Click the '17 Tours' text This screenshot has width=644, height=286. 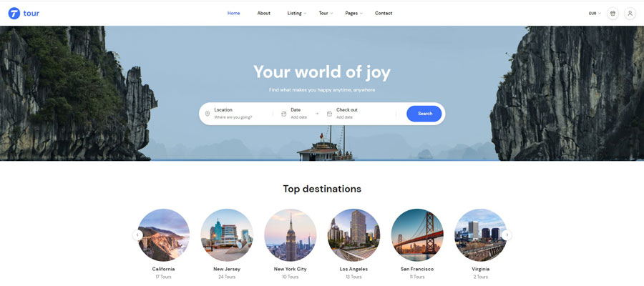tap(163, 277)
